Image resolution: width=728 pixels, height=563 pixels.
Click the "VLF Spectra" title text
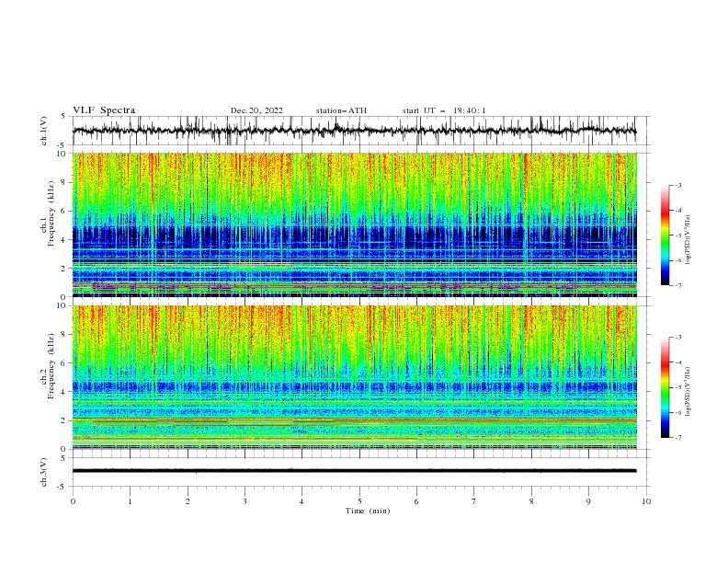(104, 110)
